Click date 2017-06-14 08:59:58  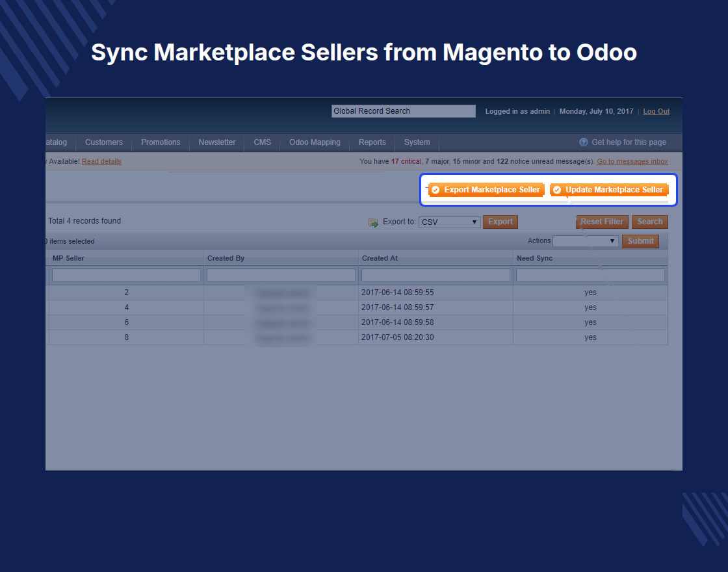coord(397,322)
